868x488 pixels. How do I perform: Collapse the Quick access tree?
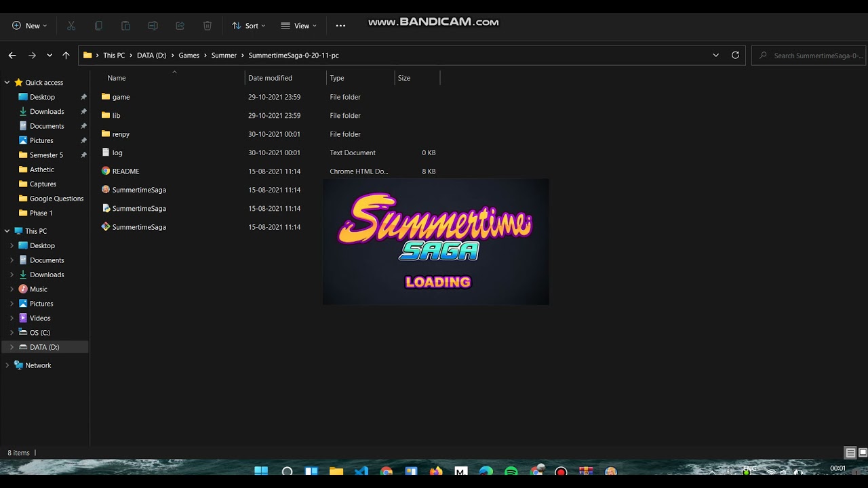[x=7, y=83]
